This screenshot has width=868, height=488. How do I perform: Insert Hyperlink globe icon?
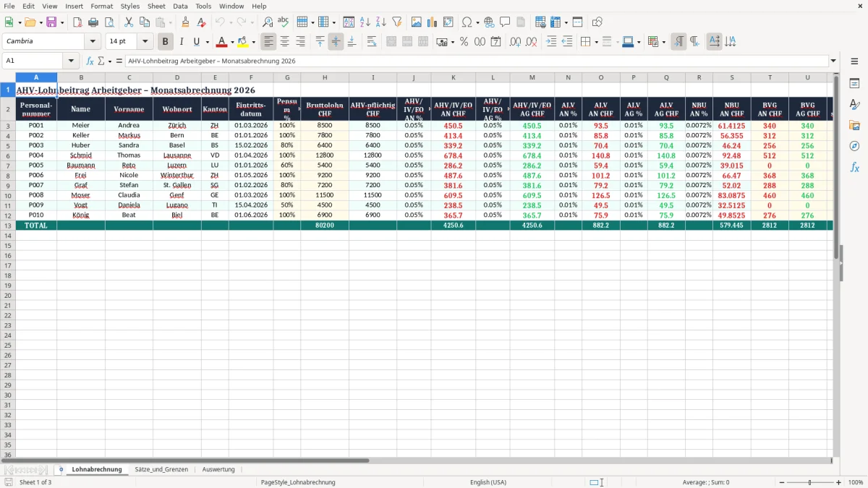tap(489, 22)
